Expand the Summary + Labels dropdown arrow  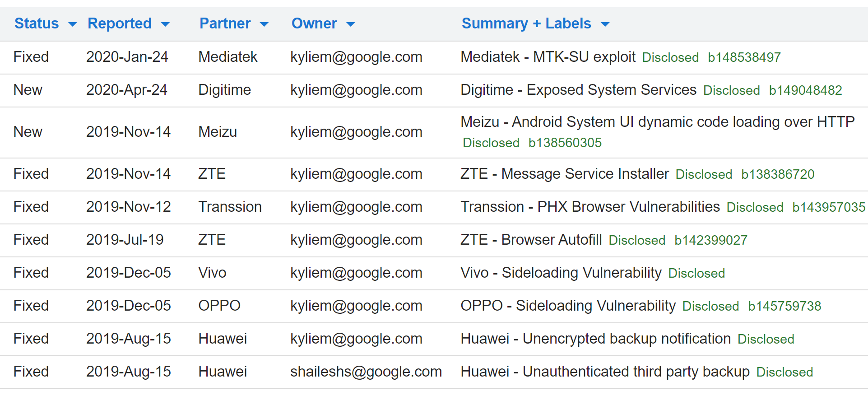pyautogui.click(x=605, y=24)
